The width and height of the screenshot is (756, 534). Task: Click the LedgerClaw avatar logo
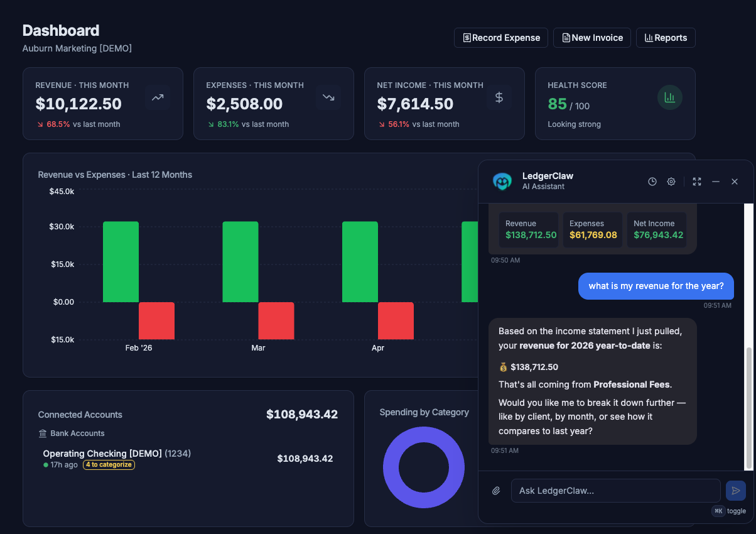502,182
